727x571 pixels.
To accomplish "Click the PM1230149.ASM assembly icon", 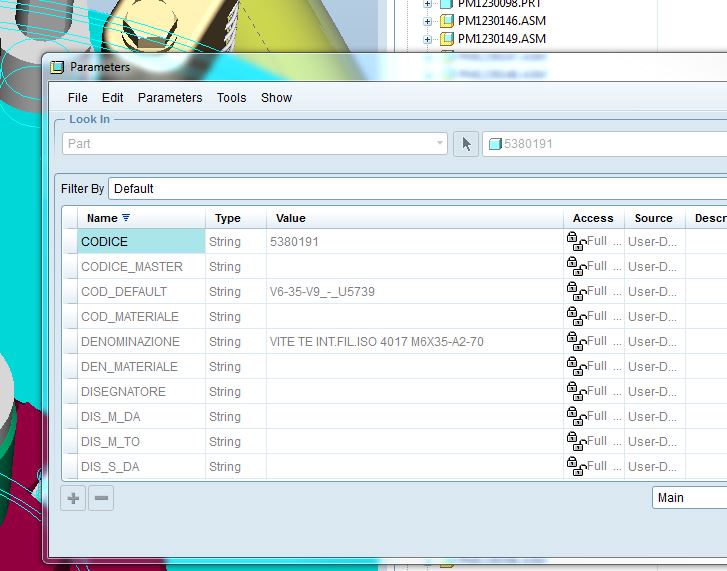I will coord(446,39).
